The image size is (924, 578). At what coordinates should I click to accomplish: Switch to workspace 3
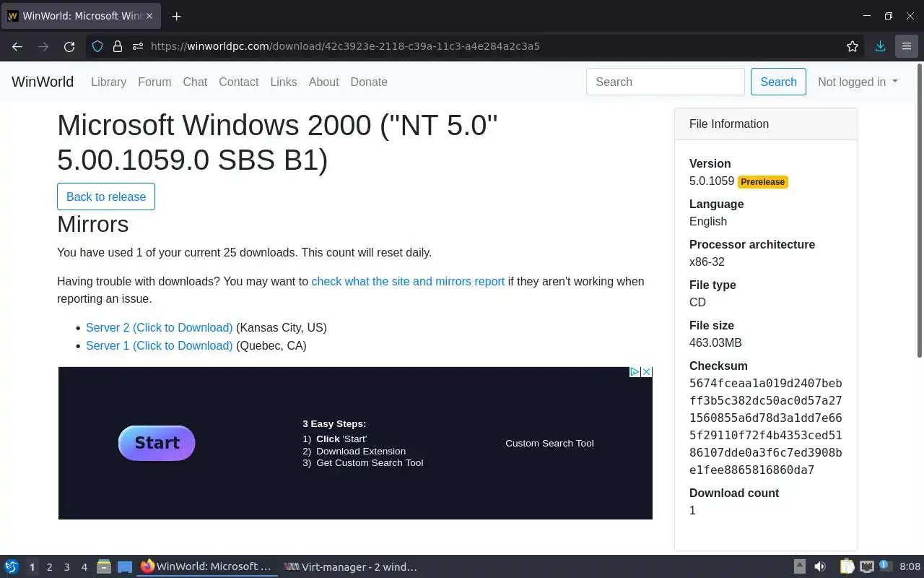coord(66,567)
